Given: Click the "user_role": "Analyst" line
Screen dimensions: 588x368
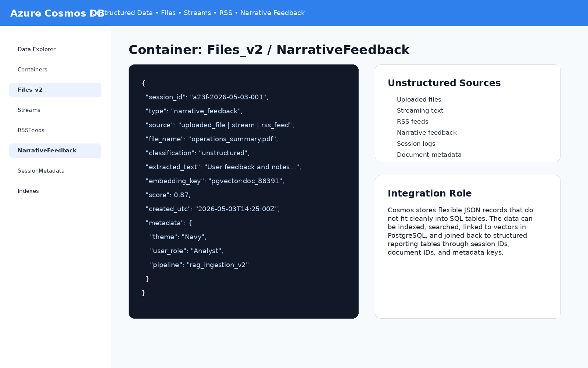Looking at the screenshot, I should tap(187, 251).
